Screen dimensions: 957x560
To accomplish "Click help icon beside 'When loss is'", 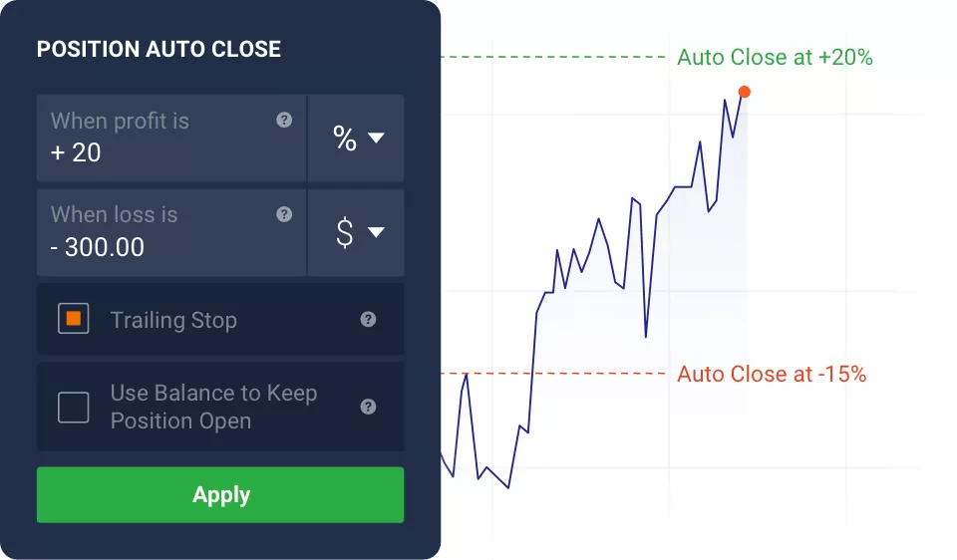I will pyautogui.click(x=284, y=214).
